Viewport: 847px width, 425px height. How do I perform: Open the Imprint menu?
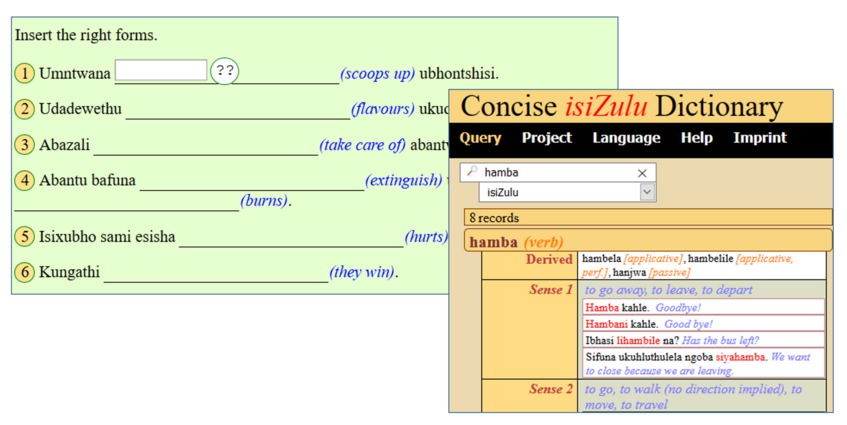click(x=760, y=138)
